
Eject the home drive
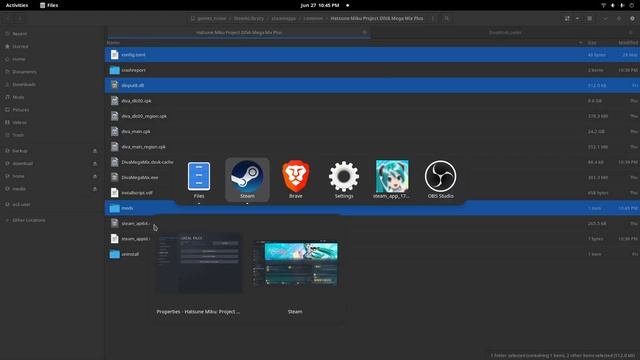(x=95, y=176)
